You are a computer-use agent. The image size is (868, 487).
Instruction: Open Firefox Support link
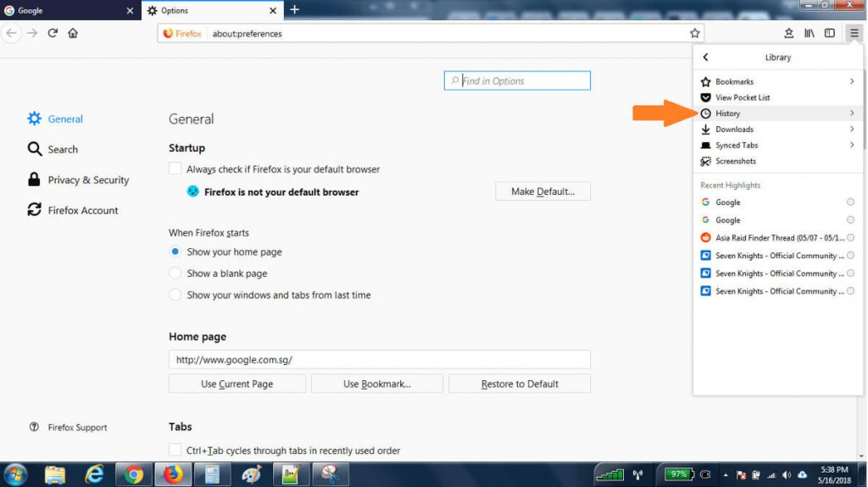(68, 427)
